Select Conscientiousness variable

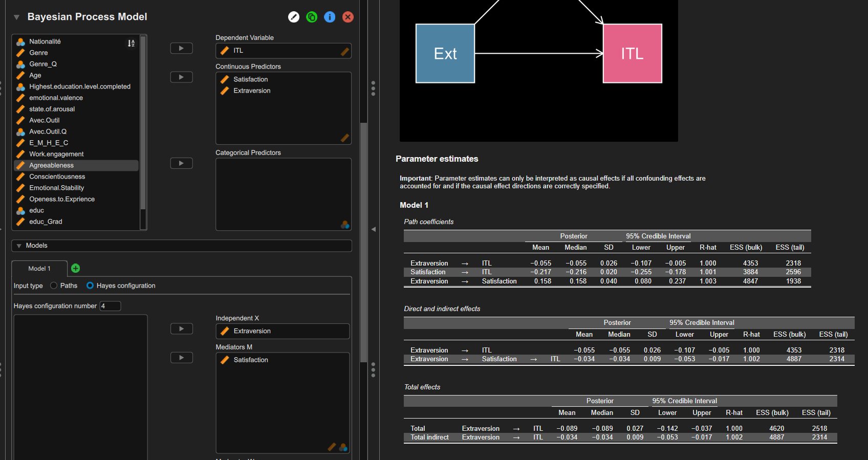(76, 177)
